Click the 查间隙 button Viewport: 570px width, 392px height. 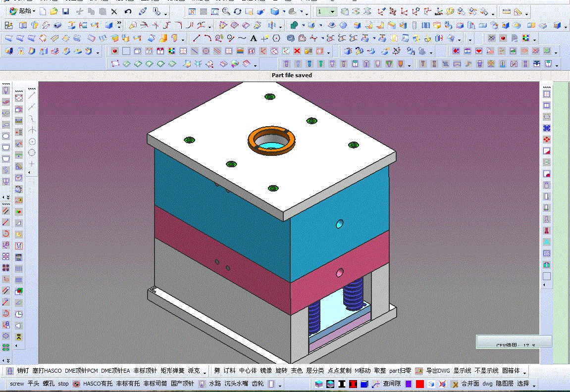(392, 383)
